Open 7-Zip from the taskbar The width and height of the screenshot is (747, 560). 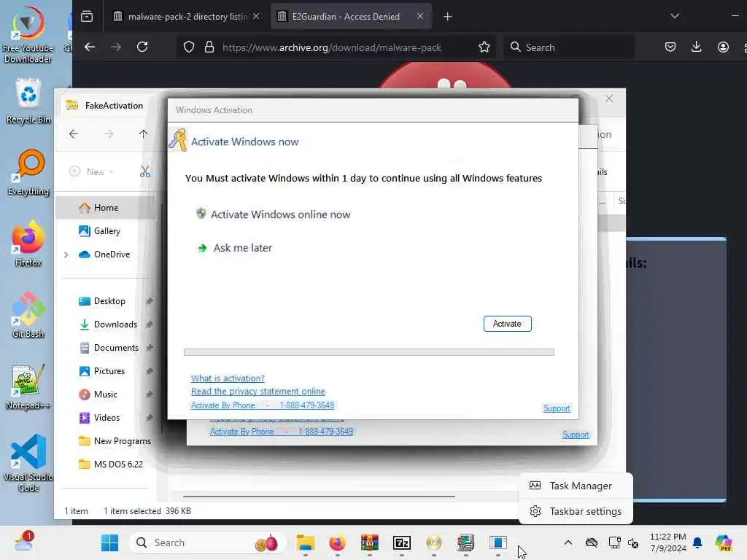point(402,542)
